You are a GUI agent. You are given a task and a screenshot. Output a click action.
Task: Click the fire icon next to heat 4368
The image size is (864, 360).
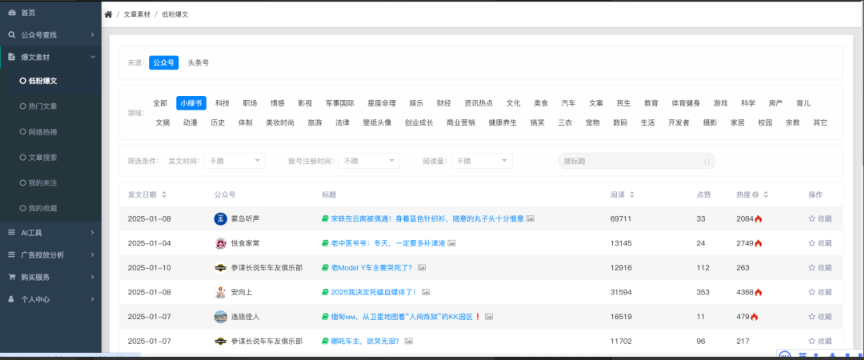758,292
